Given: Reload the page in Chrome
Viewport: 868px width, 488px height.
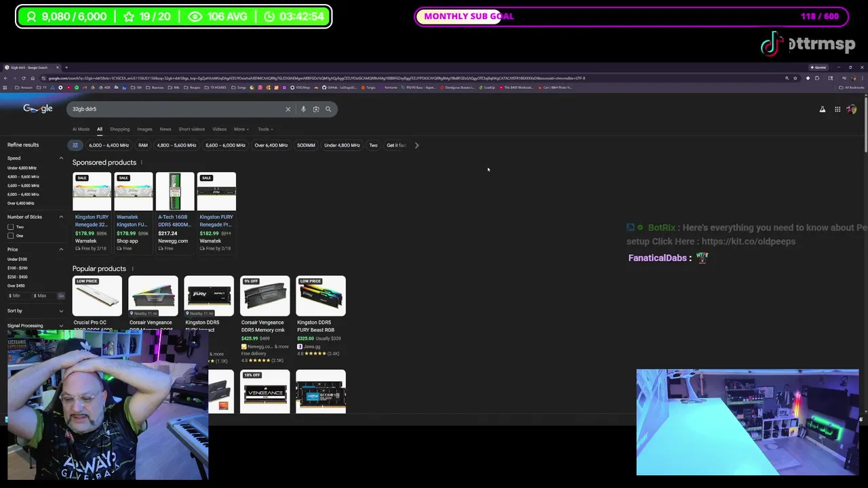Looking at the screenshot, I should (23, 78).
